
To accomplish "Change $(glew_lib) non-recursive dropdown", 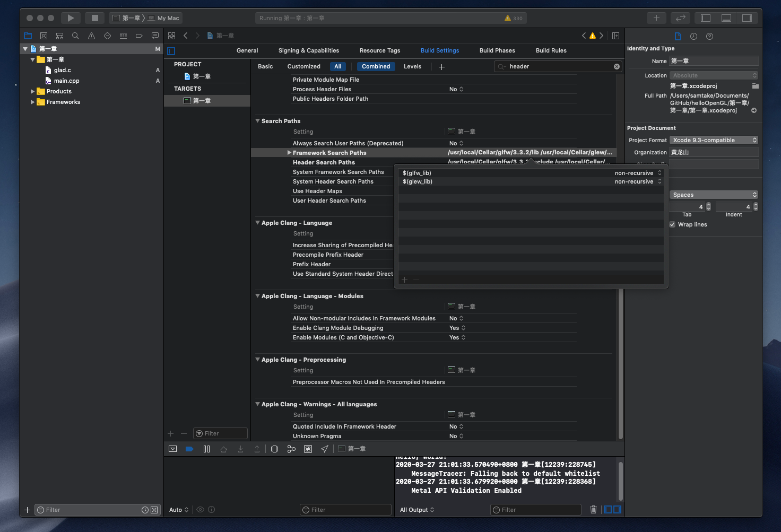I will [x=638, y=181].
